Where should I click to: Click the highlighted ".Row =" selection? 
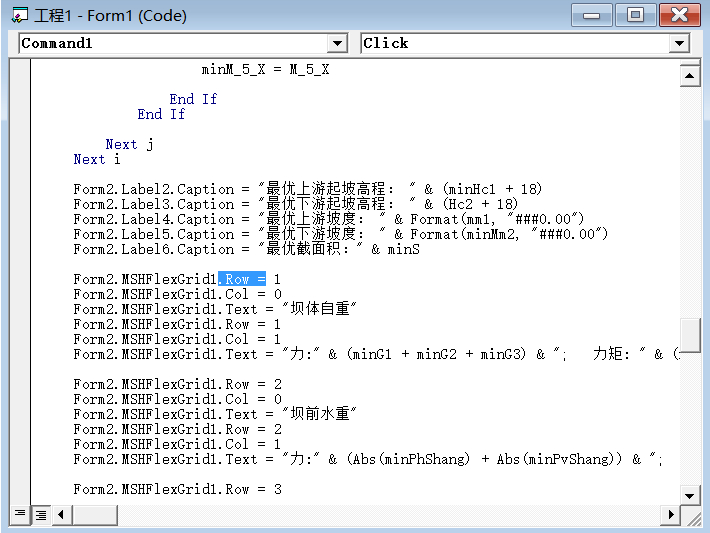click(x=242, y=279)
